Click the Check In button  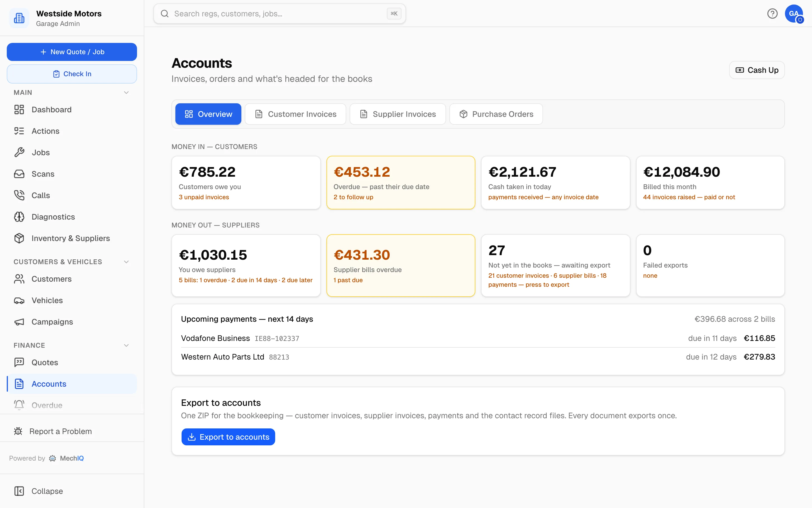click(72, 74)
